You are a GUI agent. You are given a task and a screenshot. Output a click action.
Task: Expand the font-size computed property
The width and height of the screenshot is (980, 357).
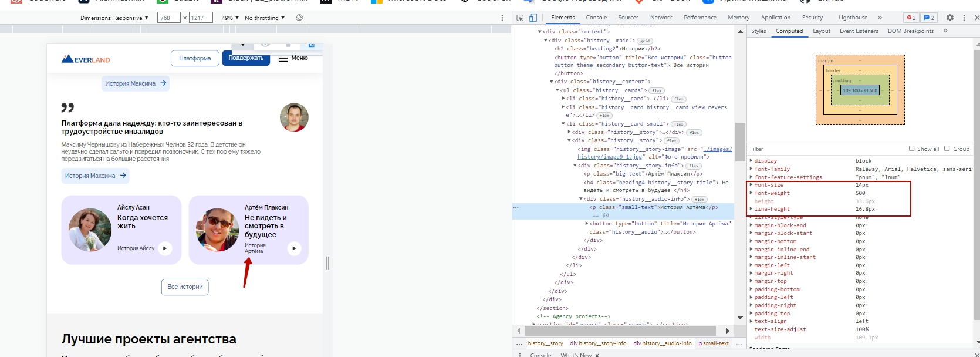point(751,185)
